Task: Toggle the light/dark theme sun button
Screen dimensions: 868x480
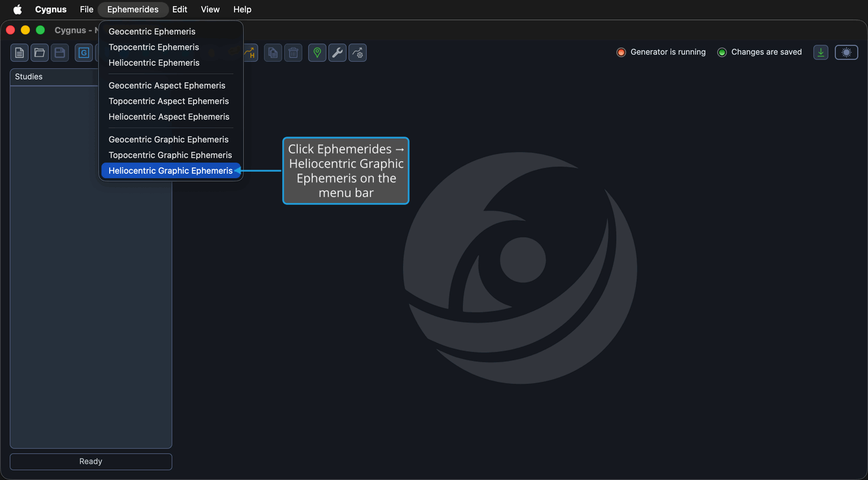Action: [x=847, y=53]
